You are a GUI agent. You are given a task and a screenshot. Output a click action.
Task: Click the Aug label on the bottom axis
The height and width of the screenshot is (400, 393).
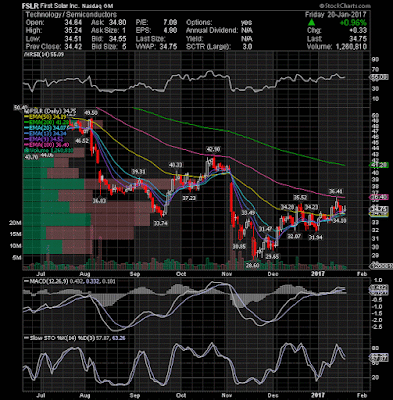86,395
